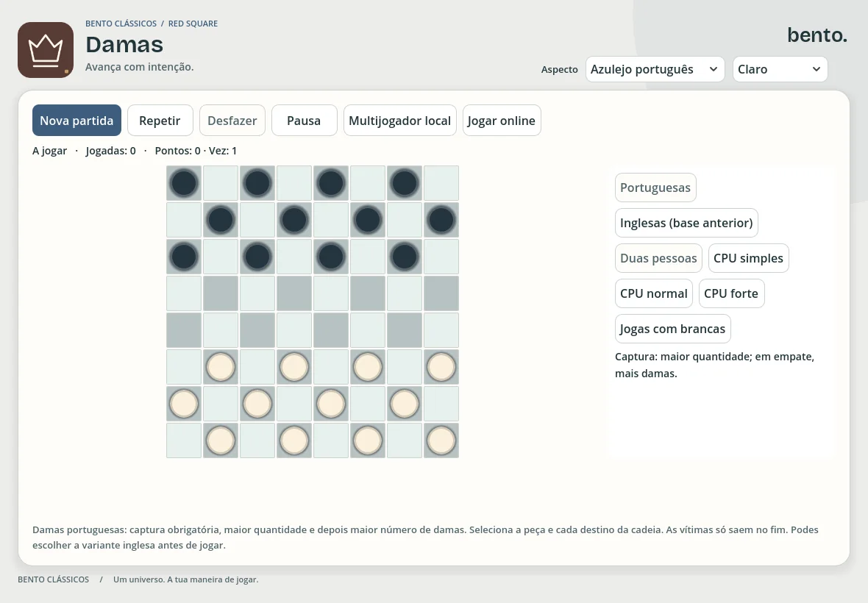The image size is (868, 603).
Task: Click the Repetir button
Action: (x=160, y=121)
